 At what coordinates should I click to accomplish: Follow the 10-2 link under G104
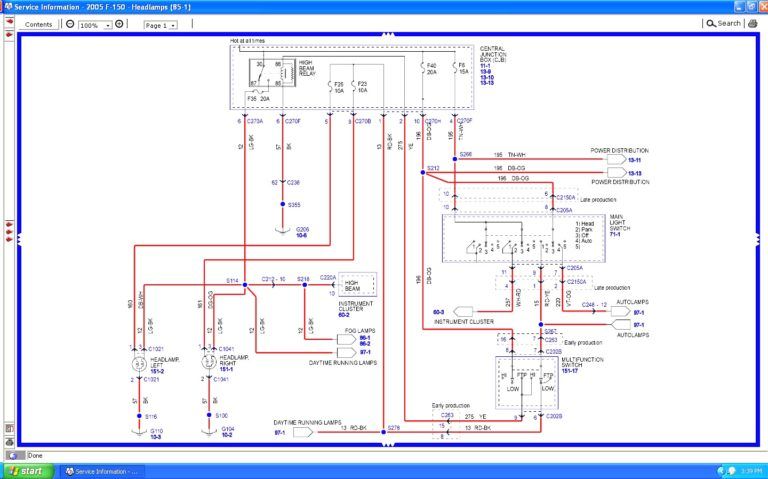tap(226, 435)
